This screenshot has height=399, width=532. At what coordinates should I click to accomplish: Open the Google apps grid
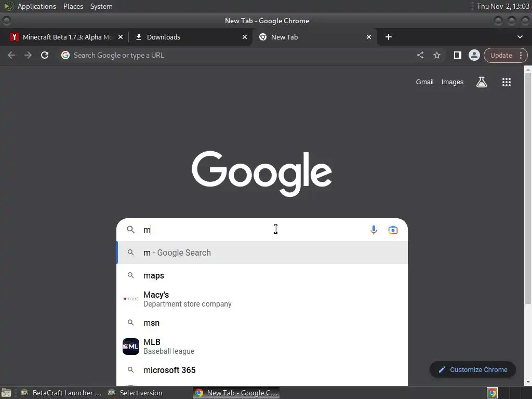(x=506, y=82)
